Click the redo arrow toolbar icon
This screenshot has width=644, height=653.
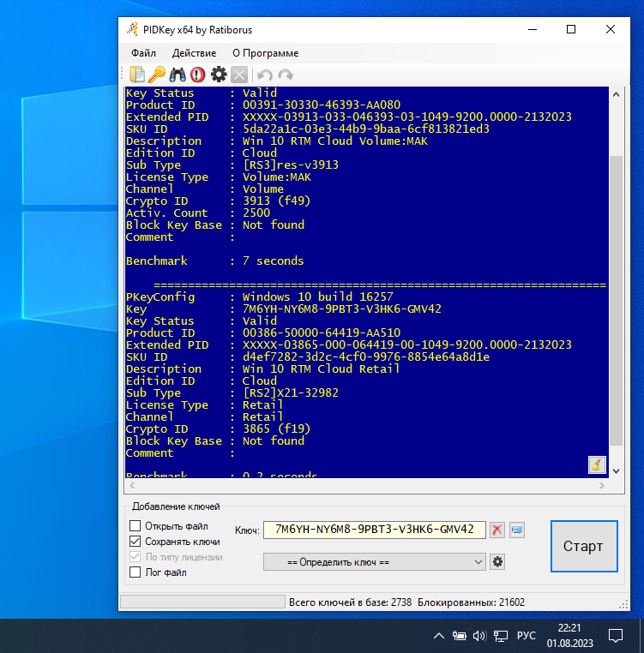[286, 75]
